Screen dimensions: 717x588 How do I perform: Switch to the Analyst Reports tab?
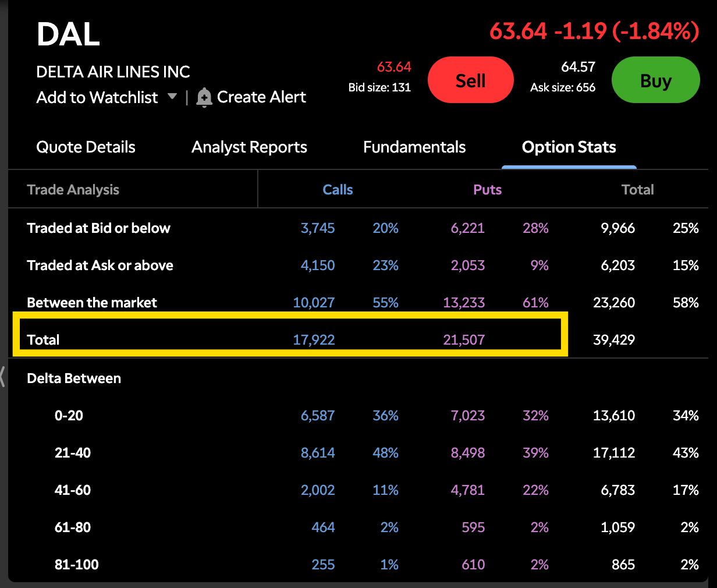click(x=249, y=147)
